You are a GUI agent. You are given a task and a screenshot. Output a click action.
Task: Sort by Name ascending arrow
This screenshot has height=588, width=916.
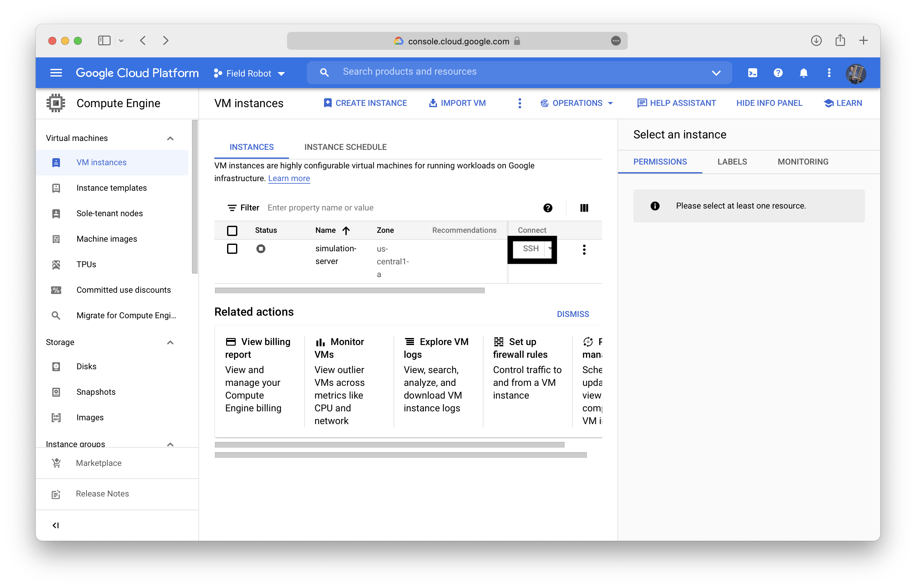click(346, 230)
